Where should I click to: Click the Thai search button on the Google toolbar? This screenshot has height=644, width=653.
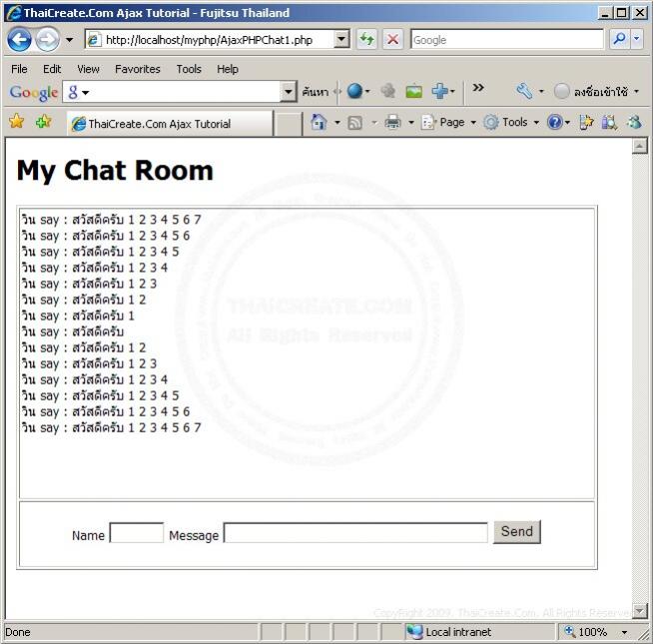(x=316, y=92)
